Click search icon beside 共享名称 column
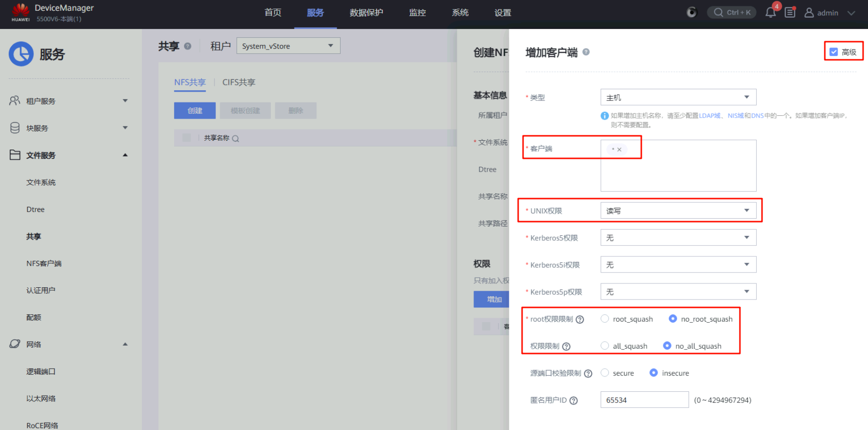This screenshot has width=868, height=430. pyautogui.click(x=236, y=139)
